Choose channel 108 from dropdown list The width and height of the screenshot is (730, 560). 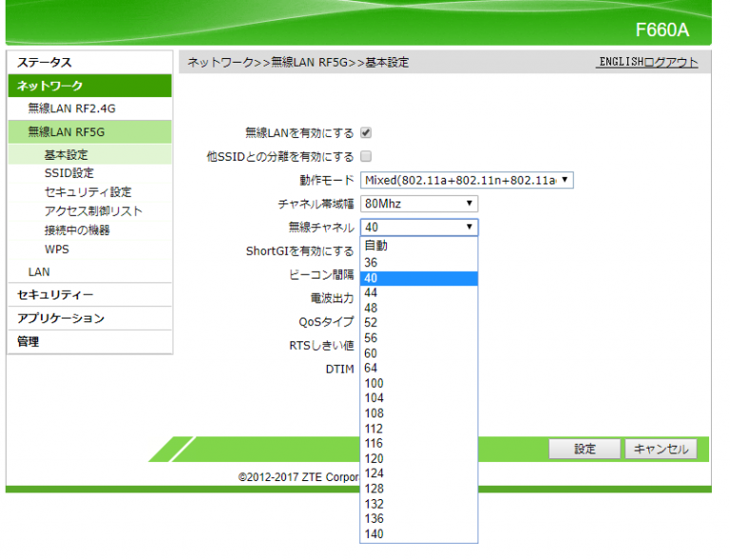418,414
